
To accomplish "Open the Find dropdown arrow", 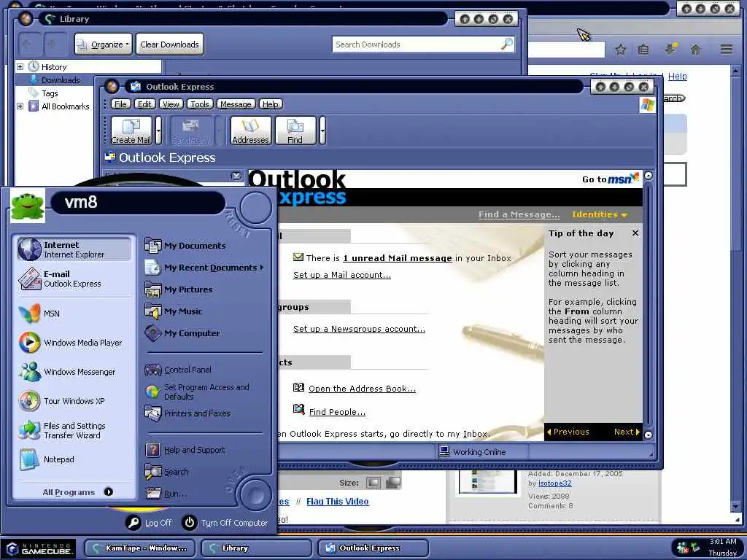I will [x=322, y=131].
